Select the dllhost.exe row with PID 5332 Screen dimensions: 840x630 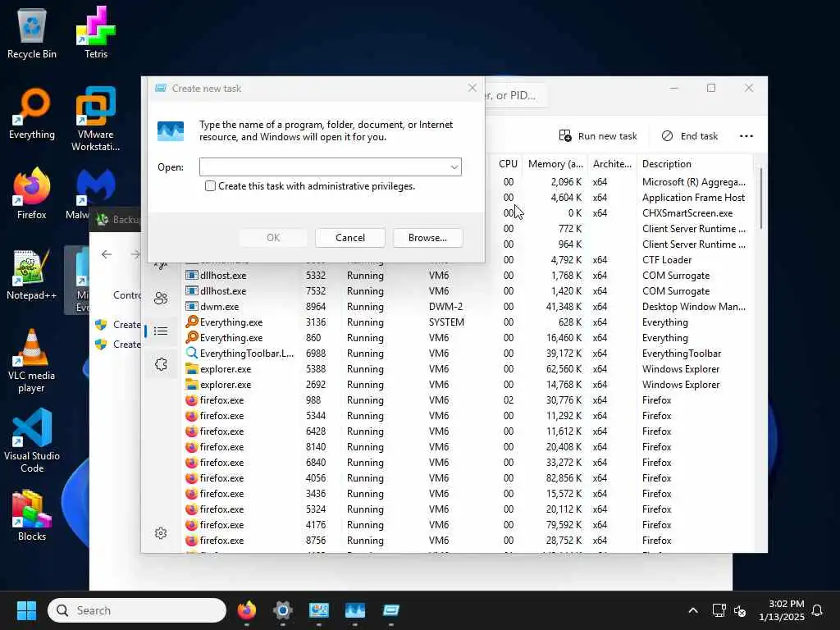click(466, 276)
